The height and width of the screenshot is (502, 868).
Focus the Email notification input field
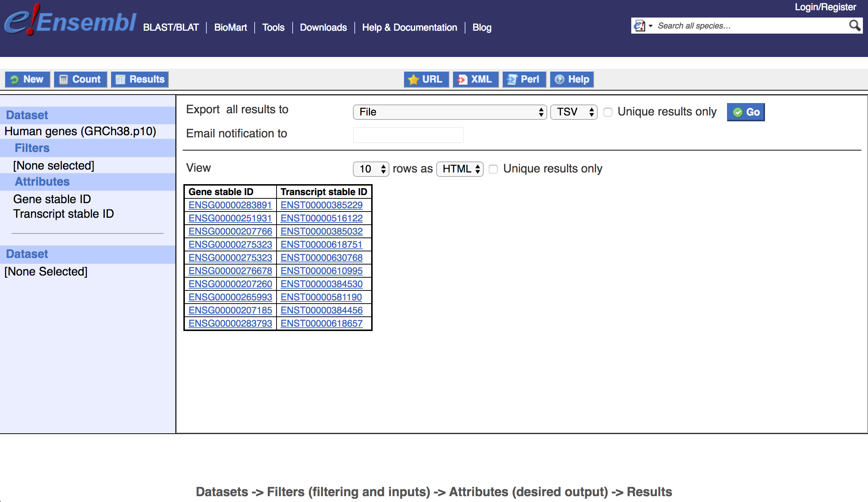point(408,135)
